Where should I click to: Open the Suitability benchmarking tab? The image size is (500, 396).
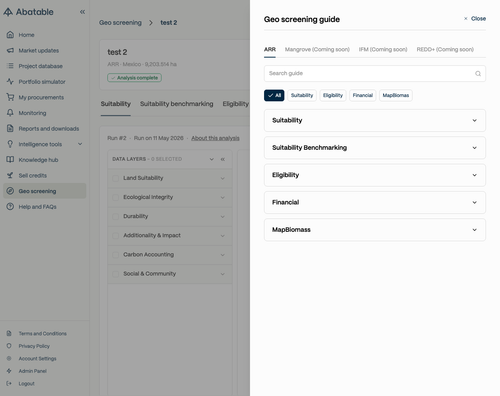click(x=177, y=104)
